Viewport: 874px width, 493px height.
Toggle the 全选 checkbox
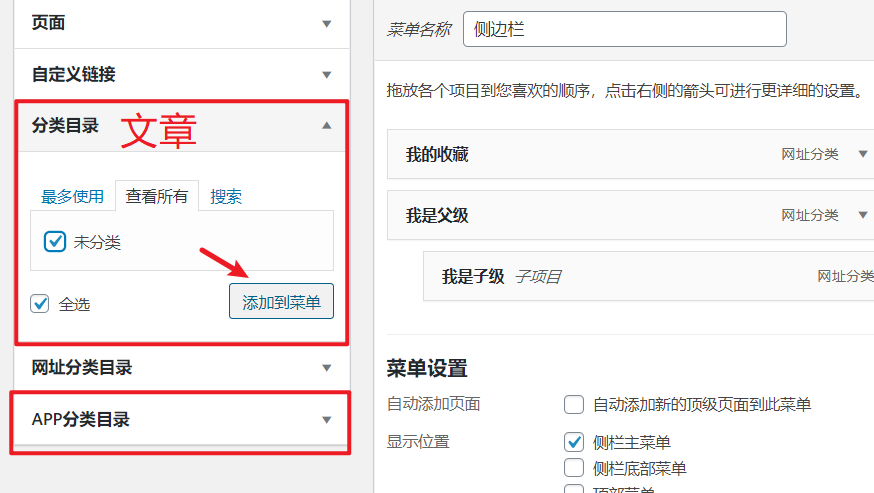[x=40, y=304]
